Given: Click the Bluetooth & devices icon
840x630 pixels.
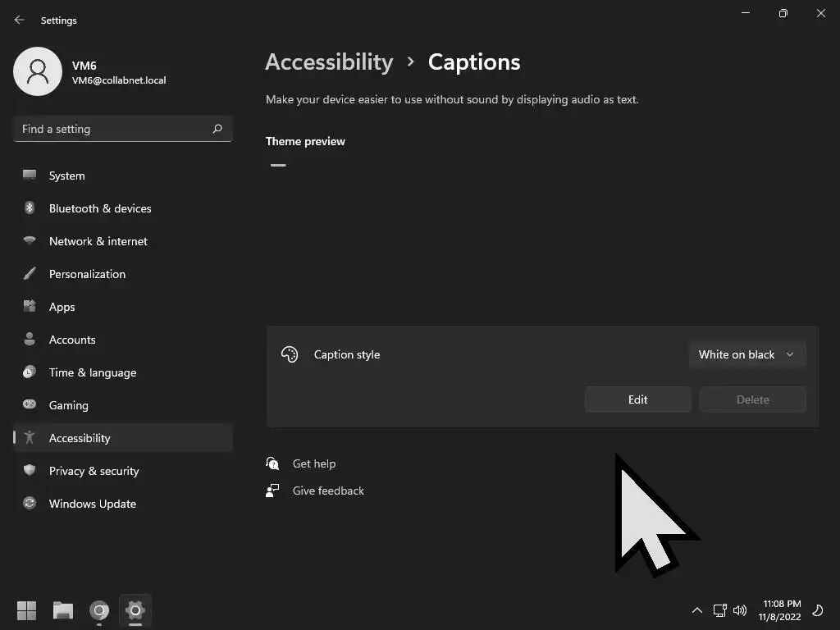Looking at the screenshot, I should pos(30,208).
